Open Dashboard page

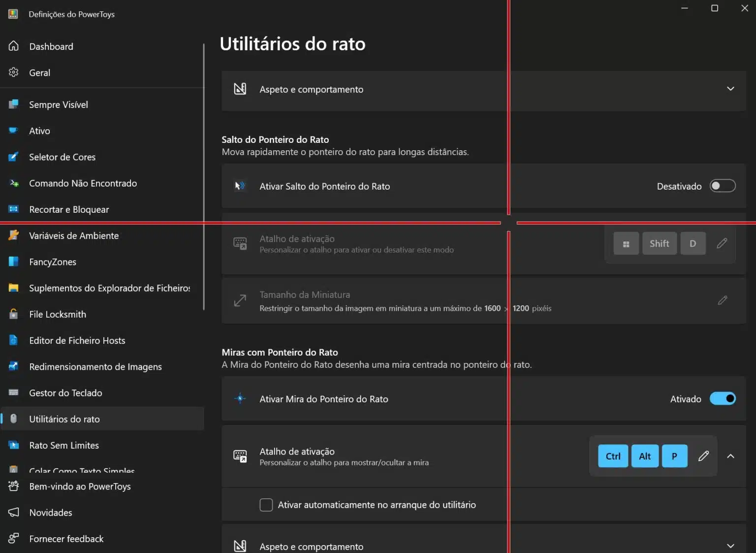(102, 46)
